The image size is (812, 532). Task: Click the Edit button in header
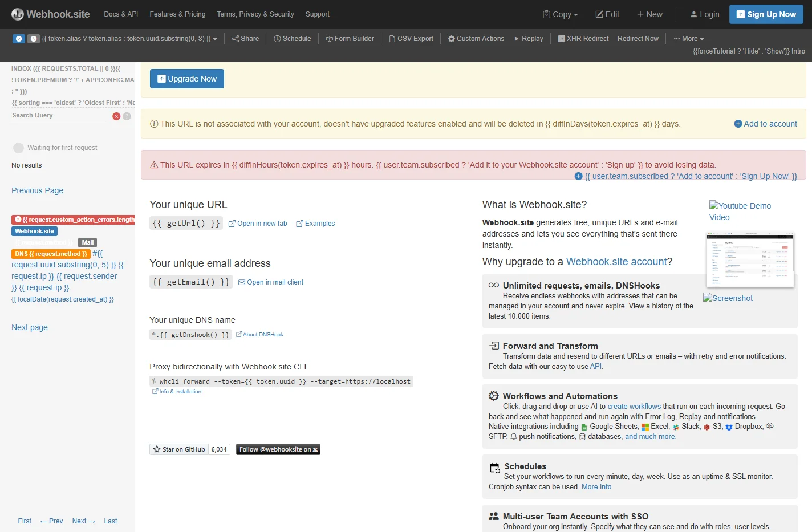[607, 14]
